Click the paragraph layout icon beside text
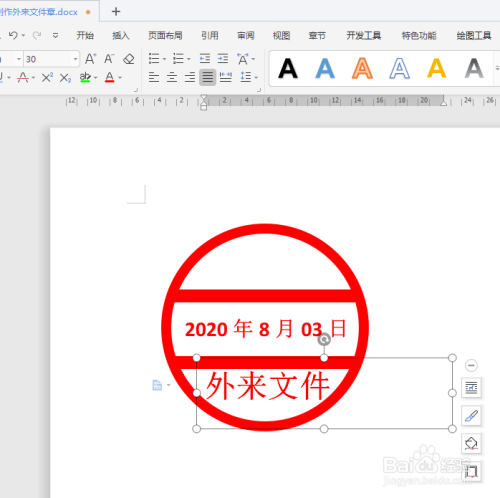 pos(157,385)
